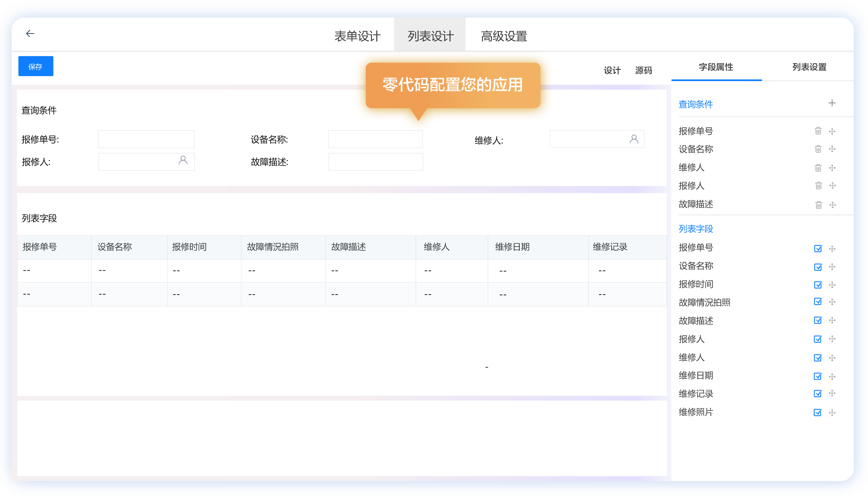Select 报修时间 in sidebar list fields
Viewport: 868px width, 496px height.
[x=695, y=284]
